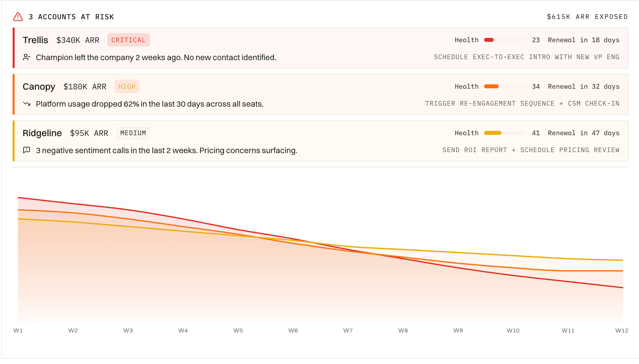The width and height of the screenshot is (639, 364).
Task: Click the red Trellis trend line at W12
Action: [x=622, y=288]
